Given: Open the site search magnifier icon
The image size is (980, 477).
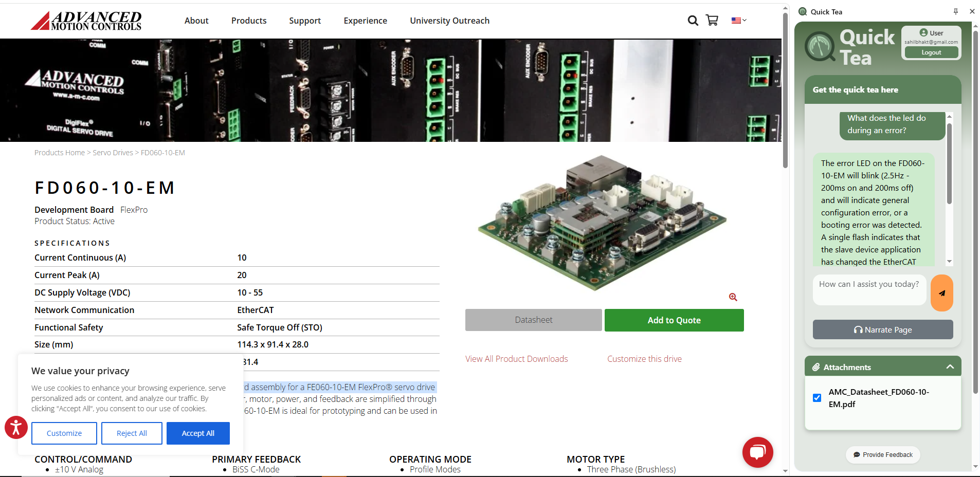Looking at the screenshot, I should click(x=693, y=21).
